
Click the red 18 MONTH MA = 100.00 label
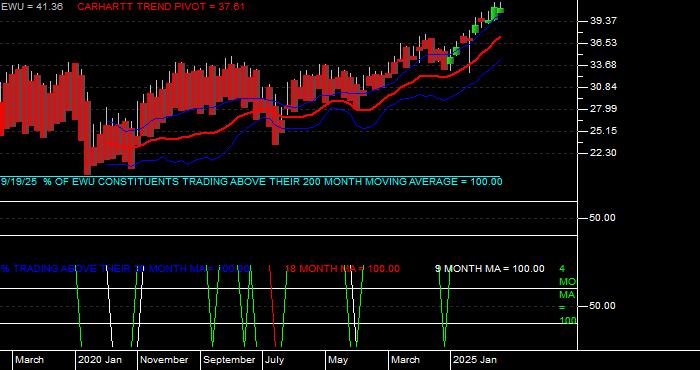coord(342,269)
